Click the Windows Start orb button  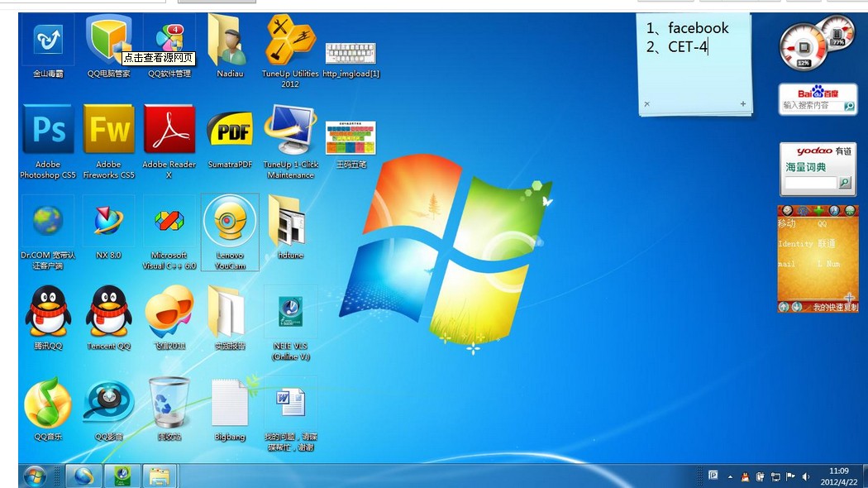[36, 476]
